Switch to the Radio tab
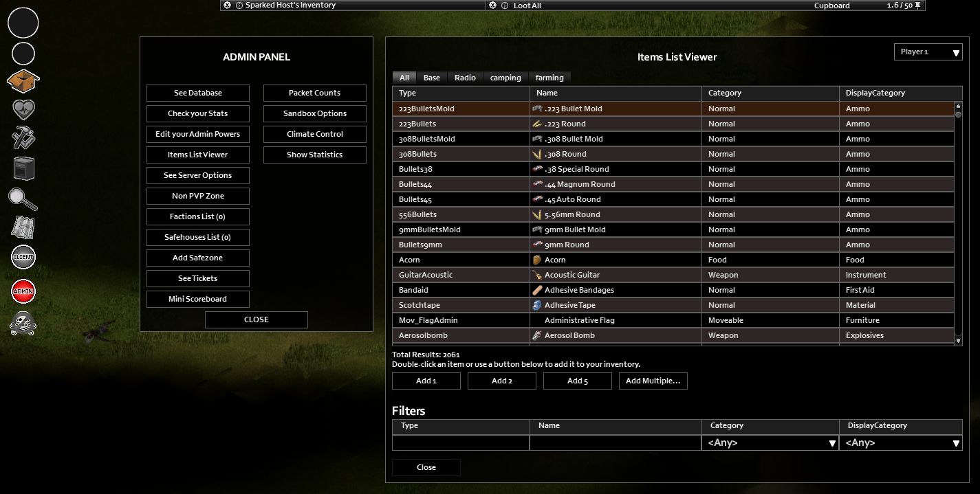 click(465, 78)
